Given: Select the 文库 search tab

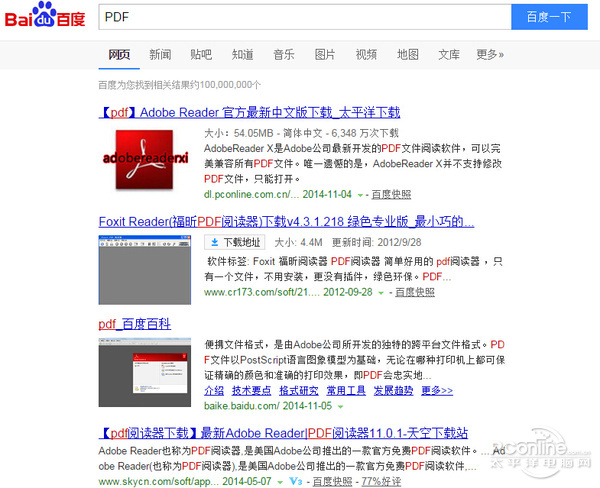Looking at the screenshot, I should tap(449, 54).
